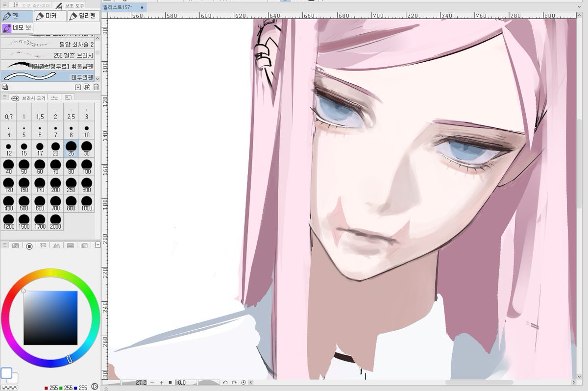This screenshot has height=391, width=588.
Task: Select the 테두리펜 sub tool
Action: pyautogui.click(x=48, y=76)
